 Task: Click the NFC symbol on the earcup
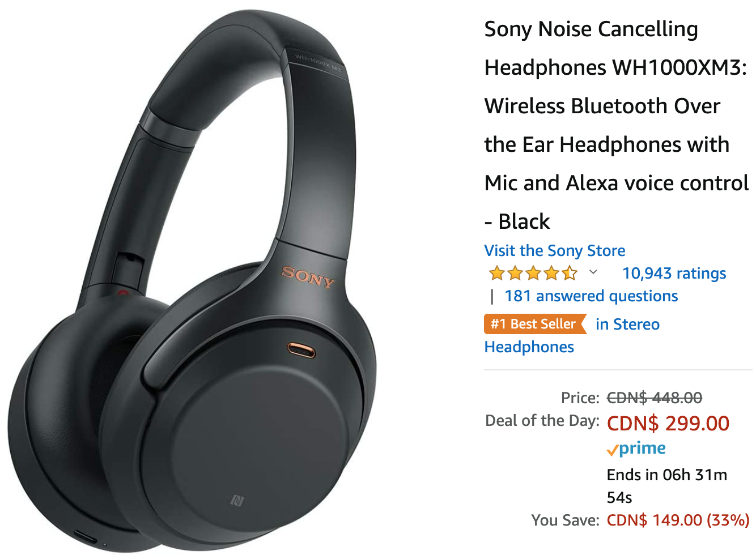click(x=237, y=500)
